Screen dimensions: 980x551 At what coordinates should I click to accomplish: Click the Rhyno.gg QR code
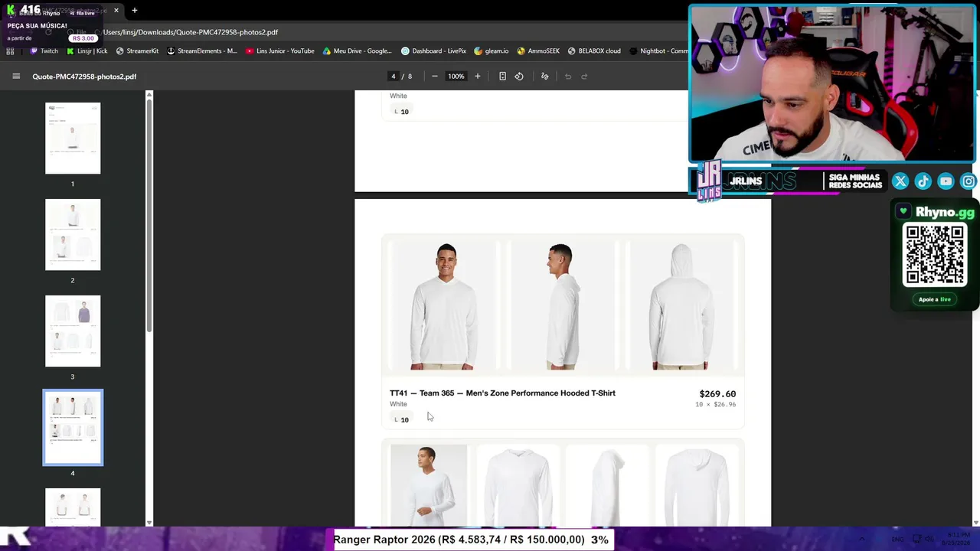[935, 256]
